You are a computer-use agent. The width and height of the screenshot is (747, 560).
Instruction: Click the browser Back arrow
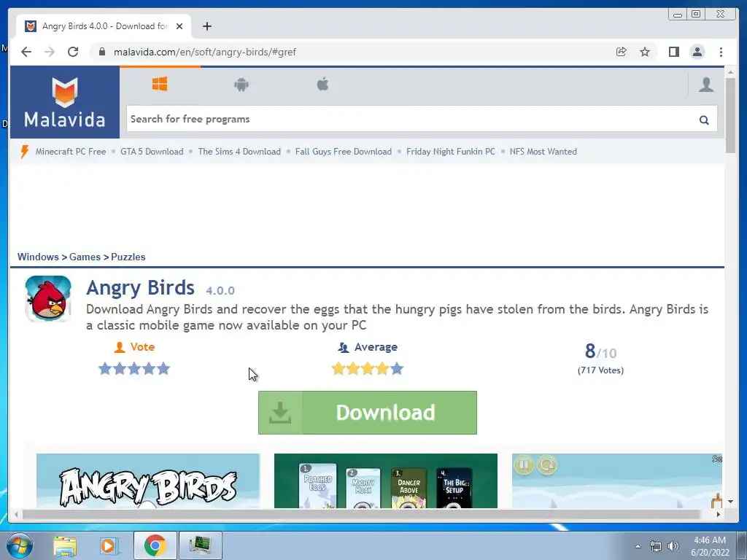[x=26, y=52]
